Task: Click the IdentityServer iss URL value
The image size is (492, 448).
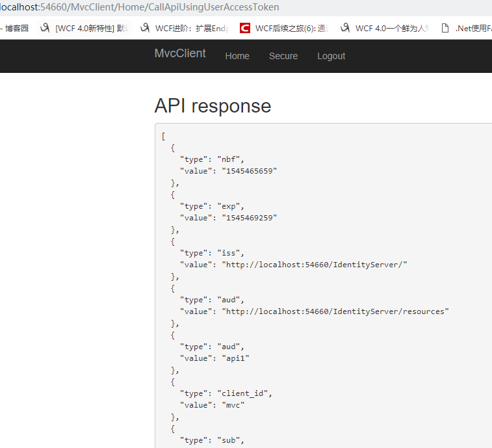Action: 315,265
